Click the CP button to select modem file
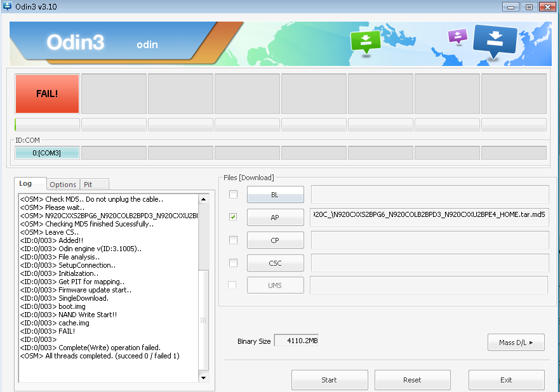560x392 pixels. pyautogui.click(x=276, y=240)
